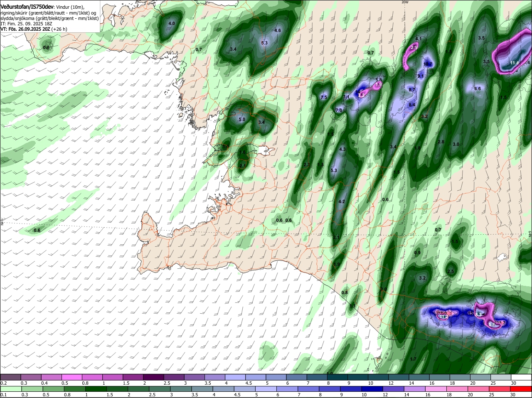
Task: Select the 4.2 precipitation value label
Action: tap(342, 201)
